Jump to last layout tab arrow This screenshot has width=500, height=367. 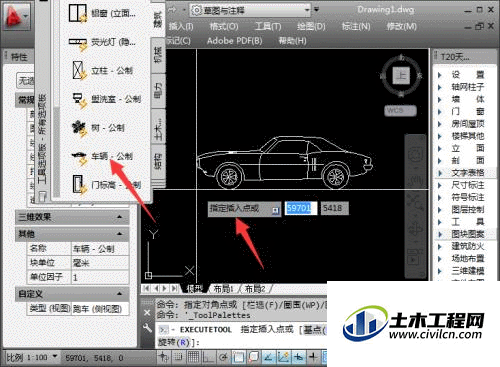174,288
